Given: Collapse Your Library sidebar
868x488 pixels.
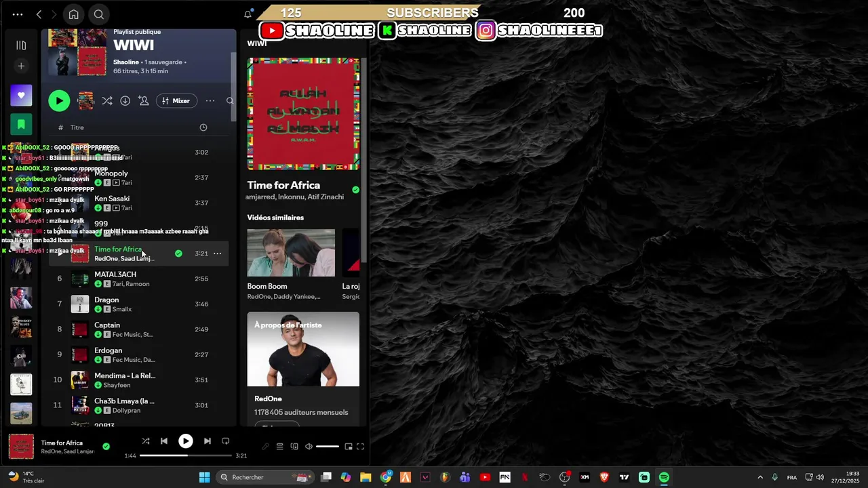Looking at the screenshot, I should [21, 45].
